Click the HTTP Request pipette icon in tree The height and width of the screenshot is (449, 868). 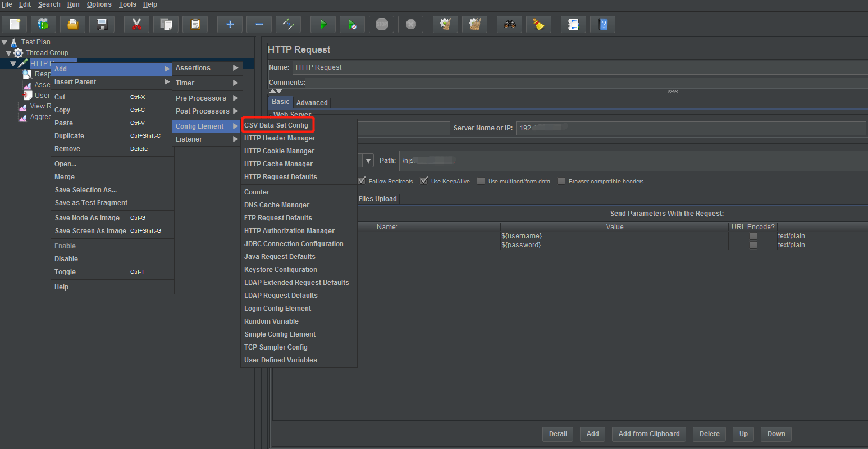(x=23, y=64)
